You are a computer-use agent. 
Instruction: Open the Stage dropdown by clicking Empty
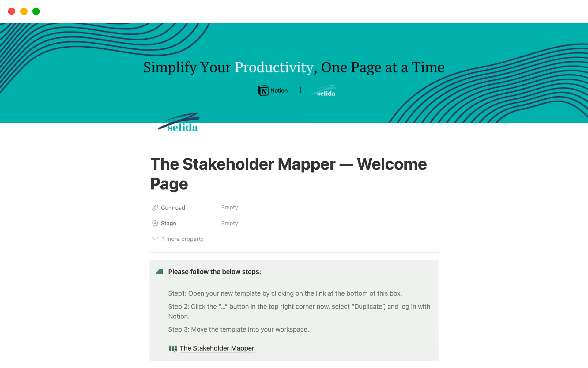pyautogui.click(x=229, y=223)
